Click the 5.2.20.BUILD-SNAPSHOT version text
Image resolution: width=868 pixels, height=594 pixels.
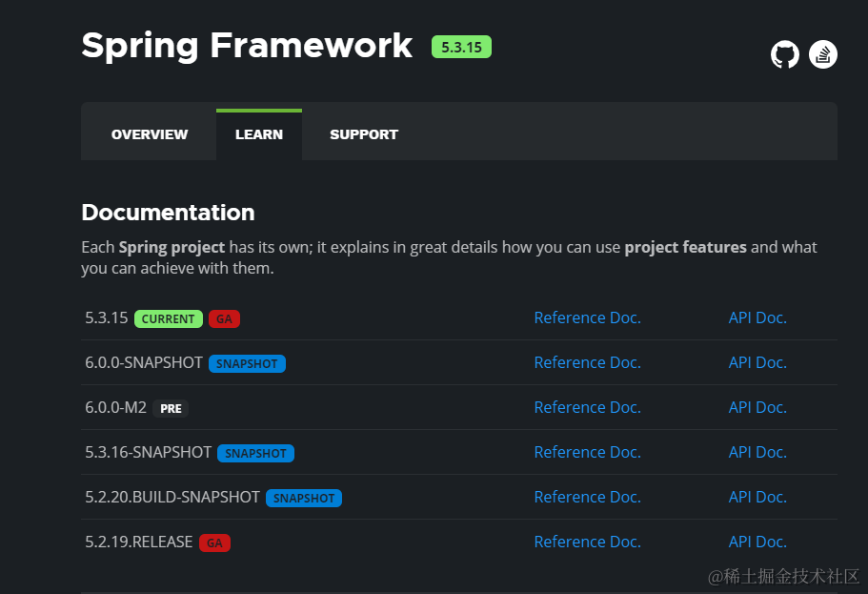(172, 497)
